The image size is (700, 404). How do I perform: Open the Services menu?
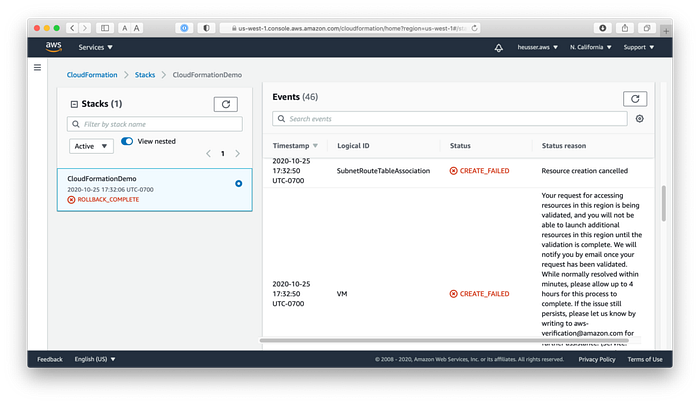(x=96, y=47)
